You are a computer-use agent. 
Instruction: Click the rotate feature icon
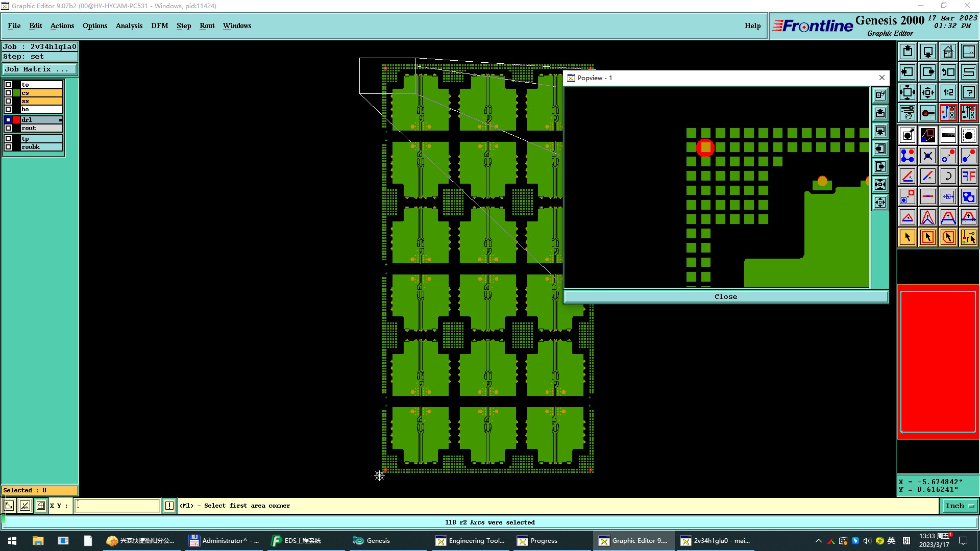pyautogui.click(x=948, y=176)
